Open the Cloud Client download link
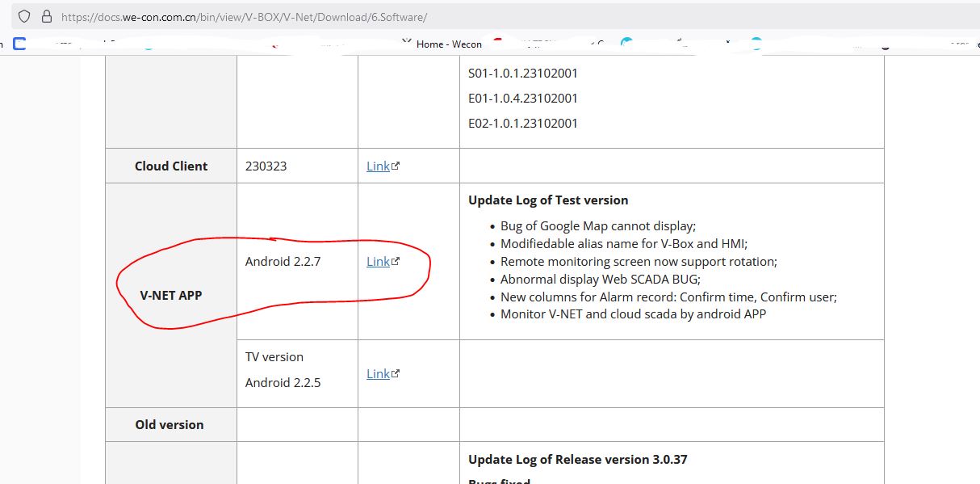 379,166
